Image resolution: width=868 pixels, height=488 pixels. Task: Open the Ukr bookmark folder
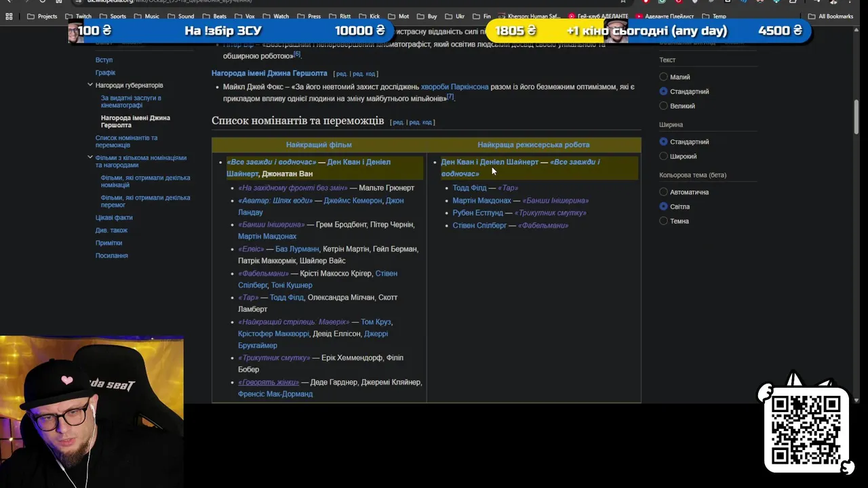(x=455, y=16)
